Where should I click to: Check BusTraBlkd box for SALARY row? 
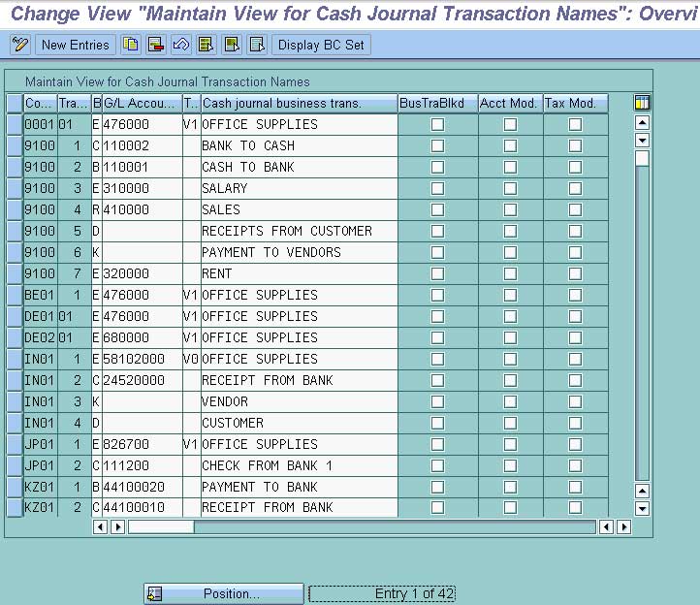coord(437,188)
